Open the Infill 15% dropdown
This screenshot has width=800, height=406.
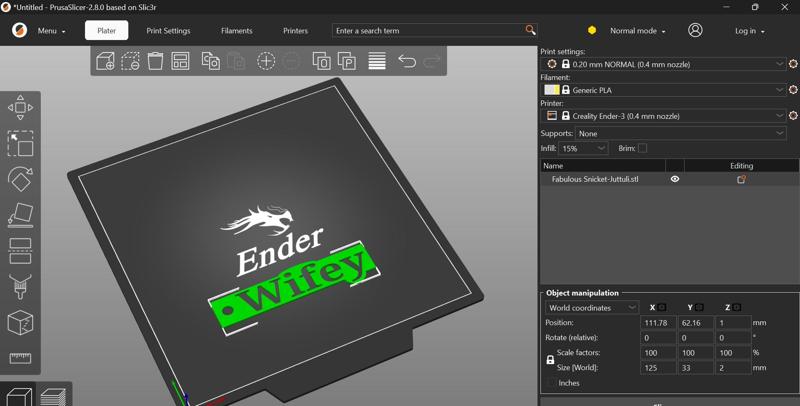pyautogui.click(x=583, y=148)
